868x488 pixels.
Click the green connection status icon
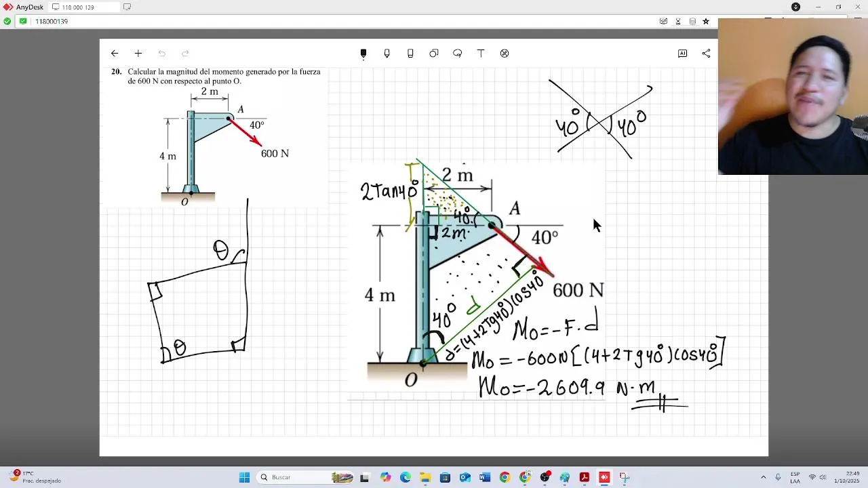(7, 22)
